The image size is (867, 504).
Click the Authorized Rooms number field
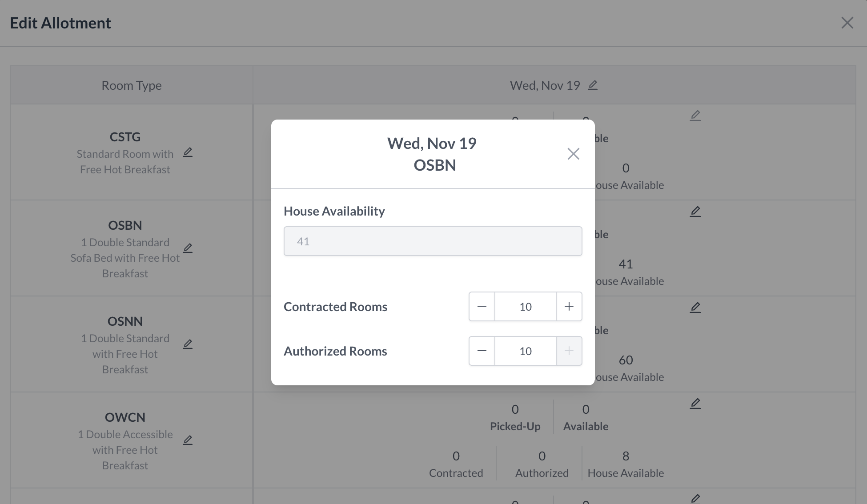click(x=525, y=351)
